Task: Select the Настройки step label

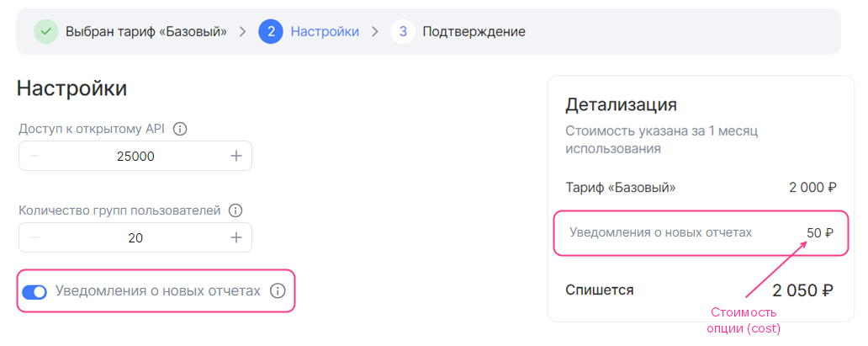Action: tap(325, 32)
